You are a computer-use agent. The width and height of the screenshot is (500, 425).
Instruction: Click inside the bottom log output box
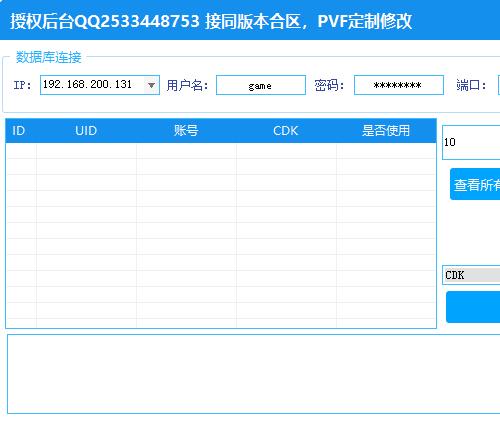(x=253, y=374)
